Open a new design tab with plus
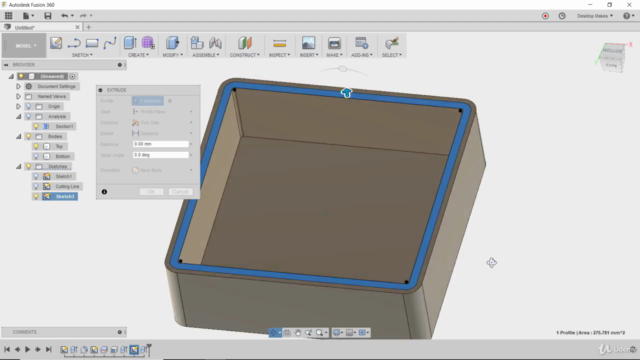 point(89,27)
